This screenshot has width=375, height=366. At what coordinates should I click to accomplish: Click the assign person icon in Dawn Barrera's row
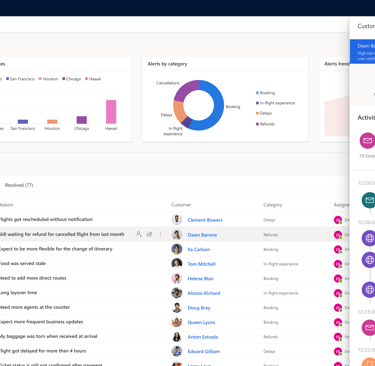(x=139, y=234)
